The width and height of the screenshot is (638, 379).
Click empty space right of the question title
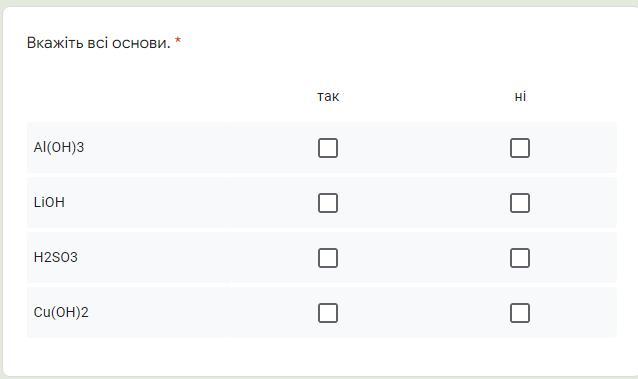[407, 42]
